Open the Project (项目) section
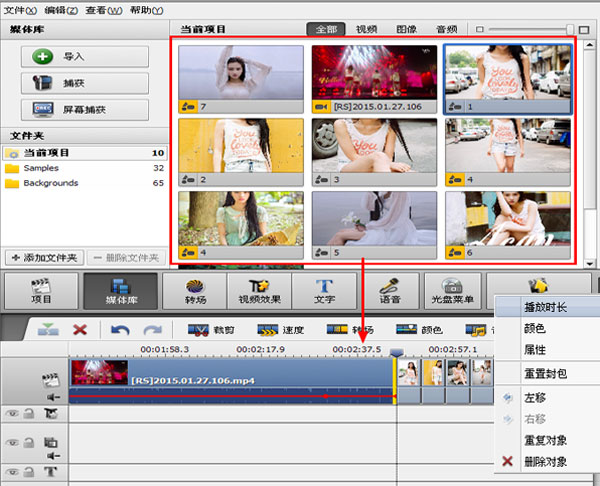600x486 pixels. tap(41, 291)
